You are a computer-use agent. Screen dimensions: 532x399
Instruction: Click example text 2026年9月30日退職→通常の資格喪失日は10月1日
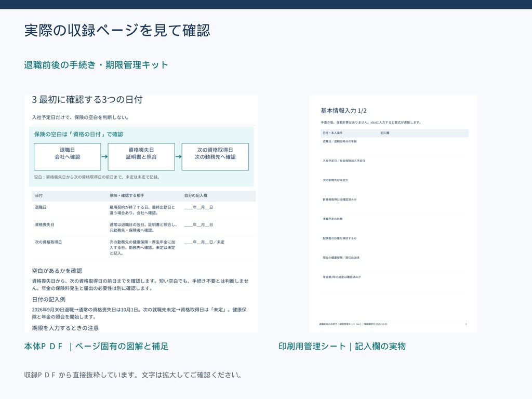coord(139,313)
